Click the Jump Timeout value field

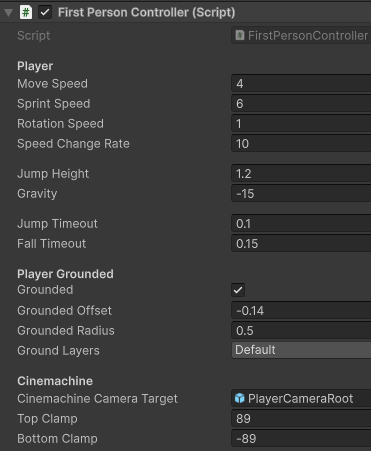click(301, 223)
